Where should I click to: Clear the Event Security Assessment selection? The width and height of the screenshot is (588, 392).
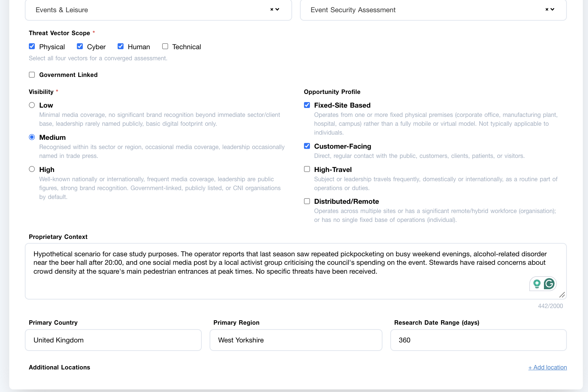[547, 10]
